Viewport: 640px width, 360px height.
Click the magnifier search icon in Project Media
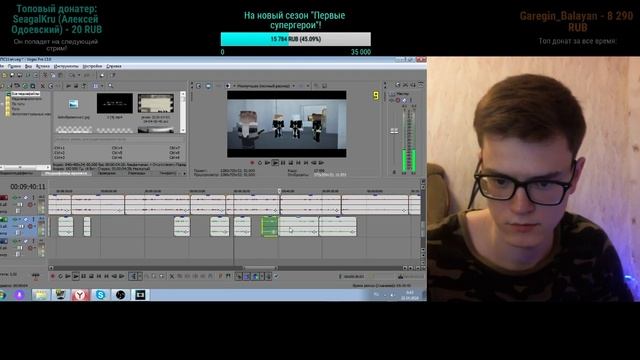click(110, 86)
